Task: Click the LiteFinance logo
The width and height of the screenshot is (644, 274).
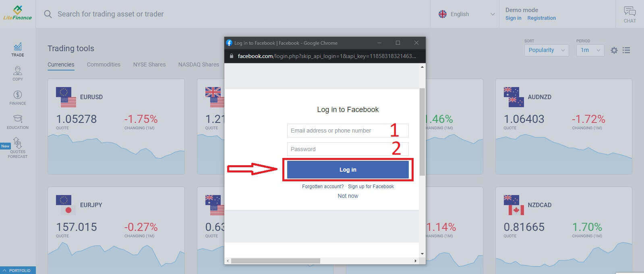Action: 17,13
